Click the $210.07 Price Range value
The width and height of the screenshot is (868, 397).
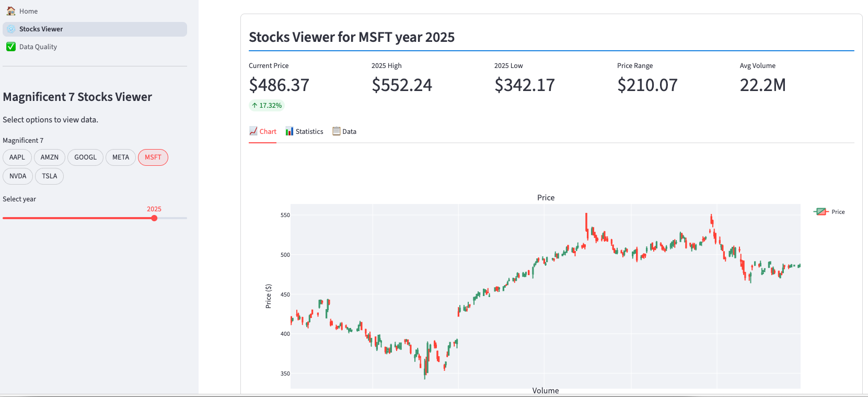647,85
